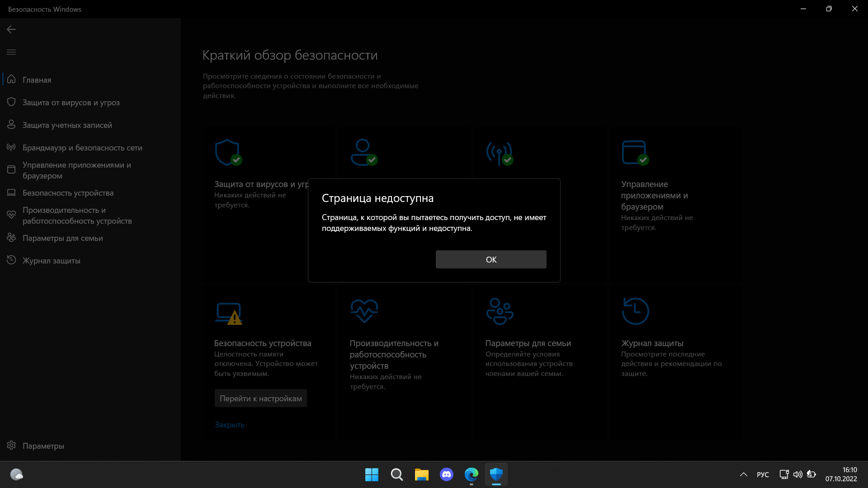Click the large shield tile icon with checkmark
The image size is (868, 488).
click(228, 152)
